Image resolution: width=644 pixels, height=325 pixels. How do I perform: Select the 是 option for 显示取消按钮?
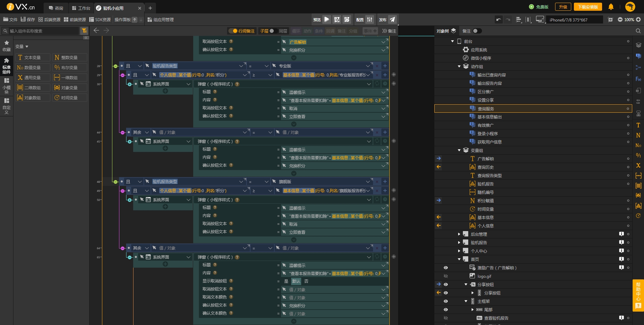tap(286, 281)
